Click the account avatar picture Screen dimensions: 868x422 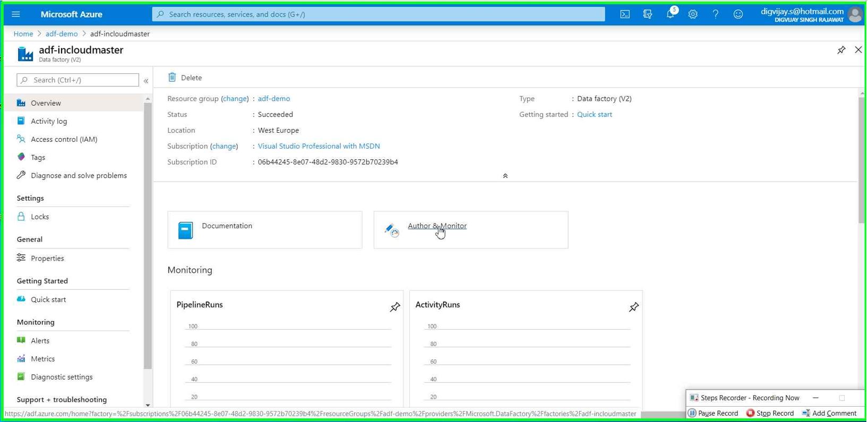[855, 14]
